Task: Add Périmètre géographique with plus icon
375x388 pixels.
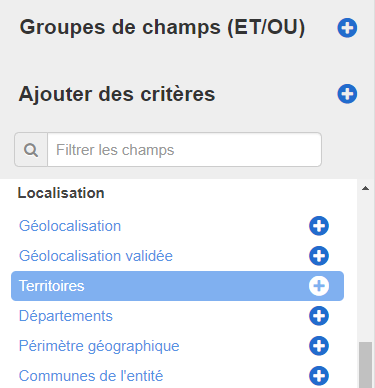Action: tap(319, 346)
